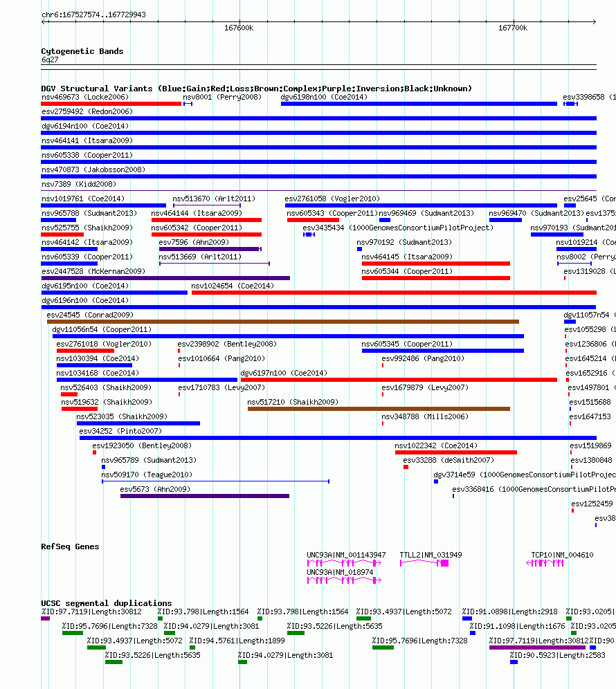Select esv1010664 (Pang2010) label

(x=221, y=358)
